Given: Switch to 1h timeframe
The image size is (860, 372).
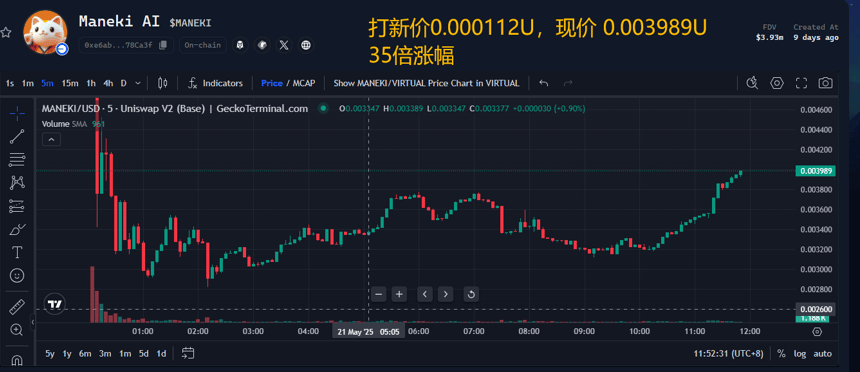Looking at the screenshot, I should point(91,83).
